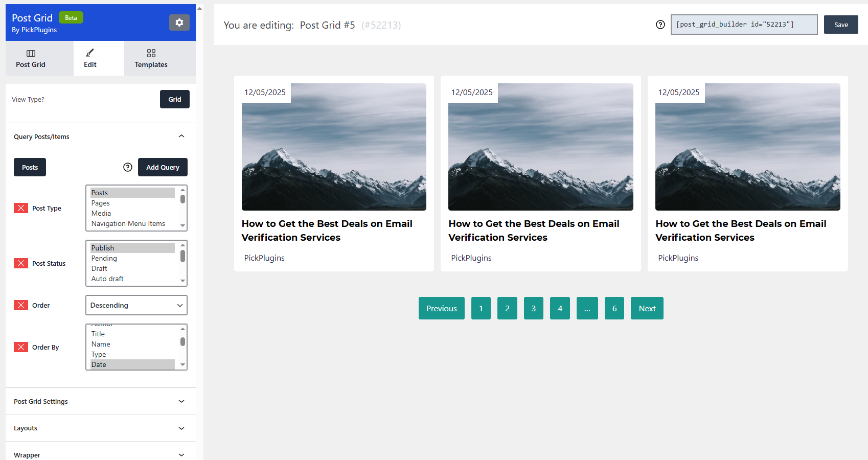Open the gear settings icon in header
Image resolution: width=868 pixels, height=460 pixels.
(179, 22)
